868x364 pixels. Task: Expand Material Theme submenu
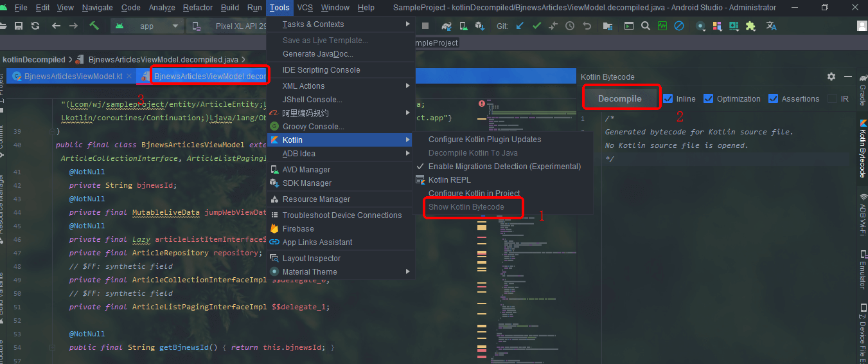341,272
